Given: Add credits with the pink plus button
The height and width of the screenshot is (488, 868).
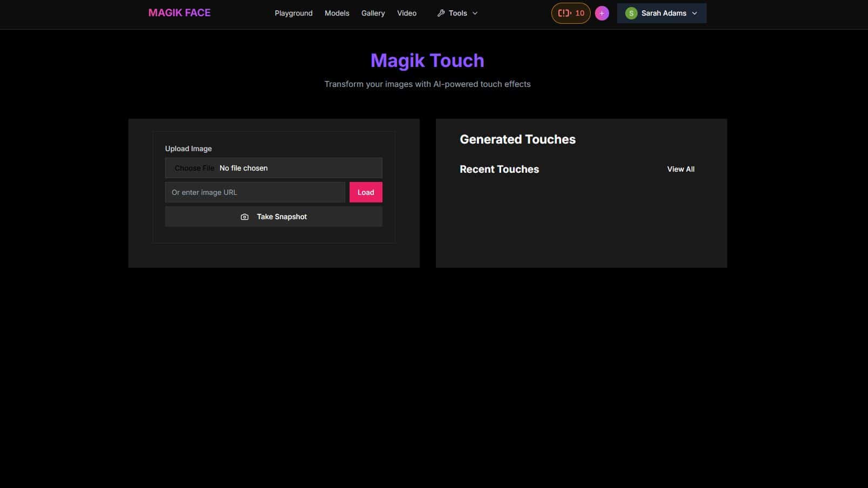Looking at the screenshot, I should coord(602,13).
